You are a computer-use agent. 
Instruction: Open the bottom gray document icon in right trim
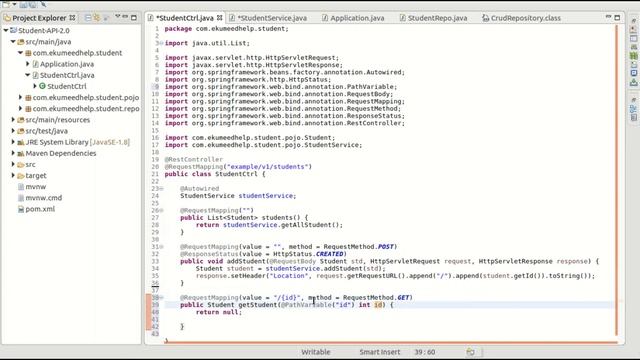click(633, 118)
